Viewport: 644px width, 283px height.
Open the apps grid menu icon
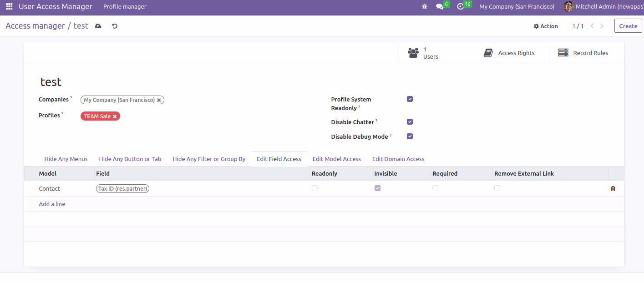click(9, 7)
